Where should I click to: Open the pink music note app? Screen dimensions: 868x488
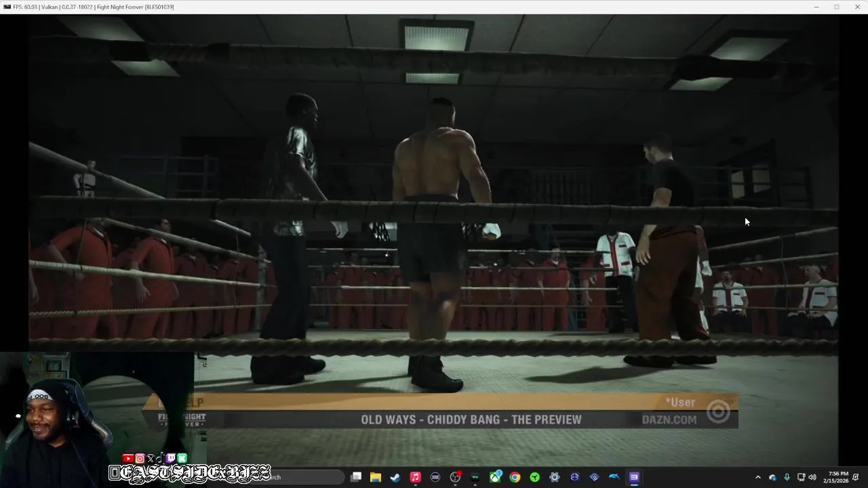point(416,477)
